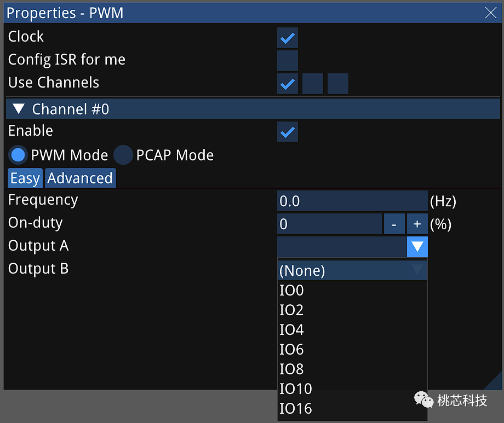
Task: Close the PWM Properties dialog
Action: (490, 13)
